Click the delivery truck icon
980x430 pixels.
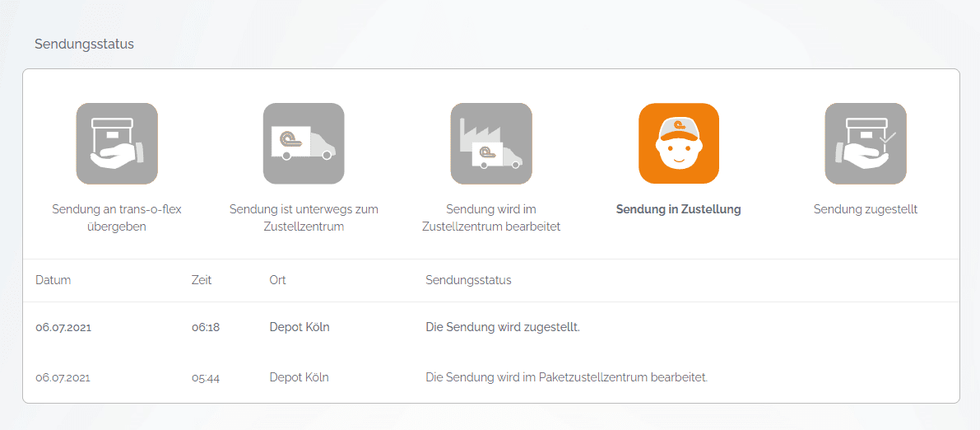[304, 143]
